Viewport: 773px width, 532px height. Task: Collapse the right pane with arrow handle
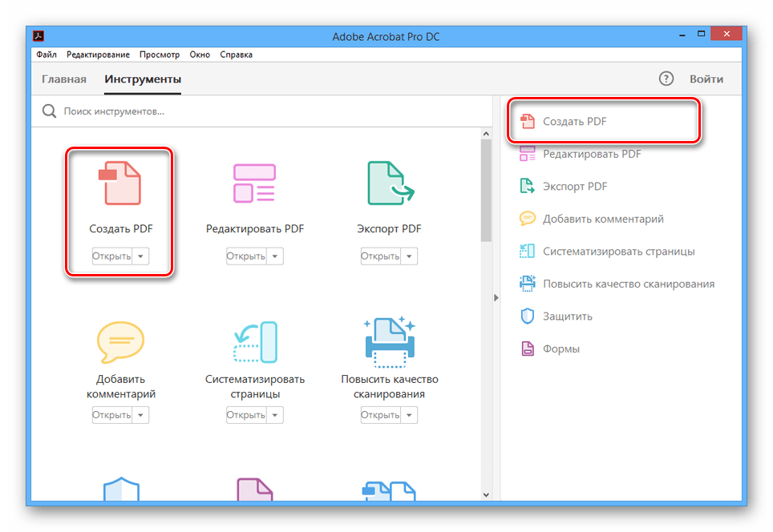coord(496,297)
